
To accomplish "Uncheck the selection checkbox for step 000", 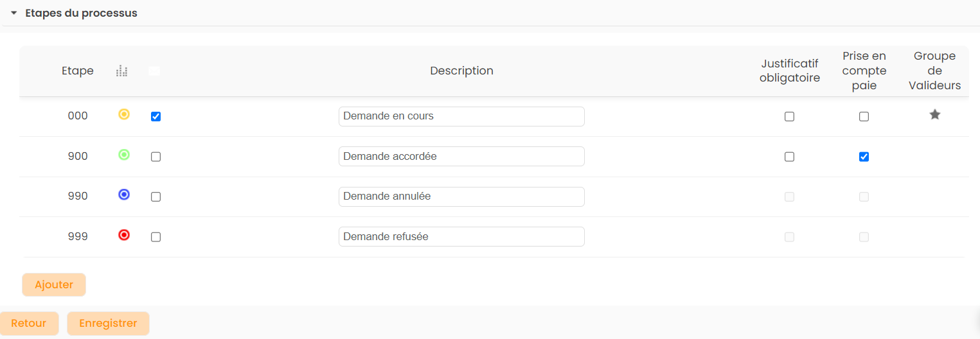I will pyautogui.click(x=156, y=117).
